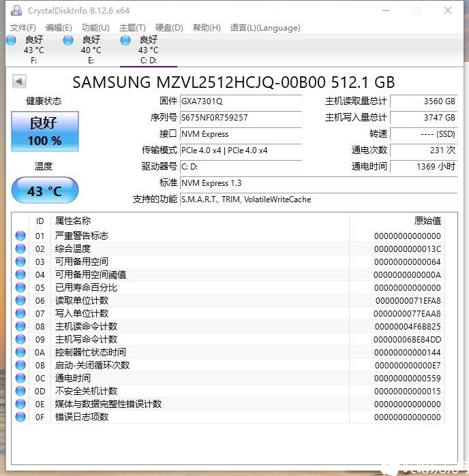Click the ID column header
469x476 pixels.
point(40,221)
